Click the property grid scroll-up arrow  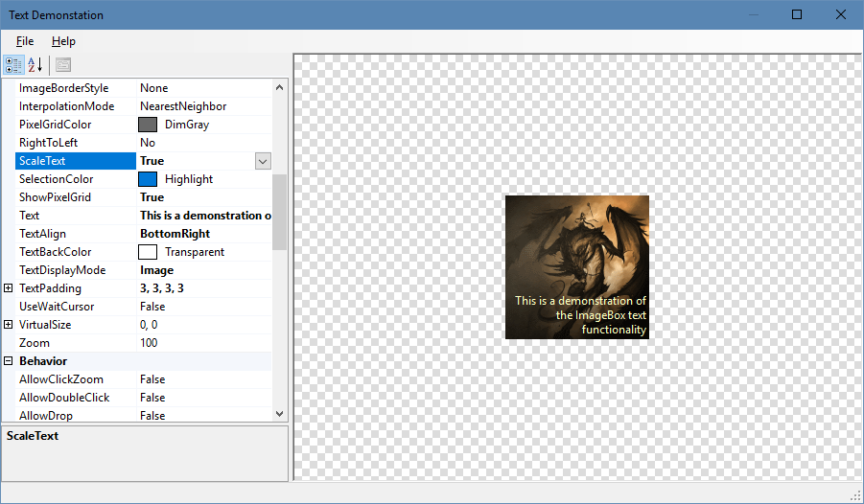[279, 88]
